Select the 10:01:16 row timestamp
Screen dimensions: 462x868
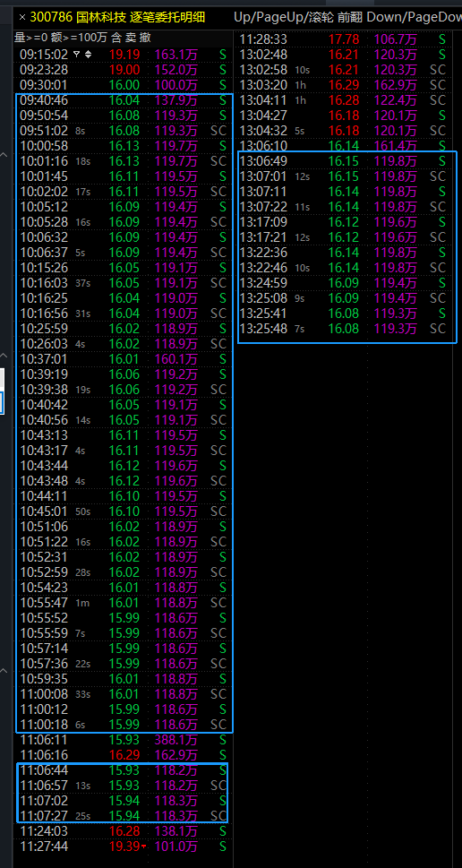click(44, 161)
